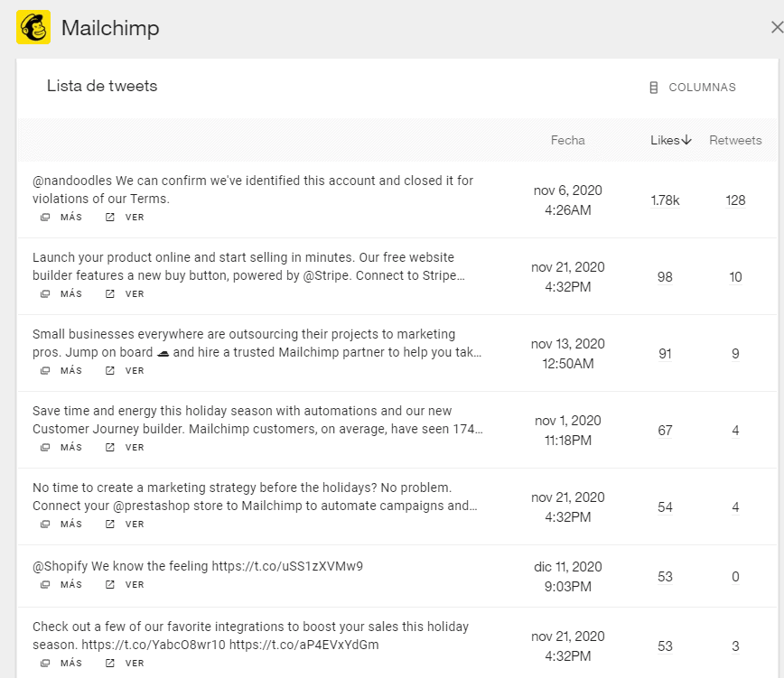784x678 pixels.
Task: Click VER icon on Save time and energy tweet
Action: point(110,448)
